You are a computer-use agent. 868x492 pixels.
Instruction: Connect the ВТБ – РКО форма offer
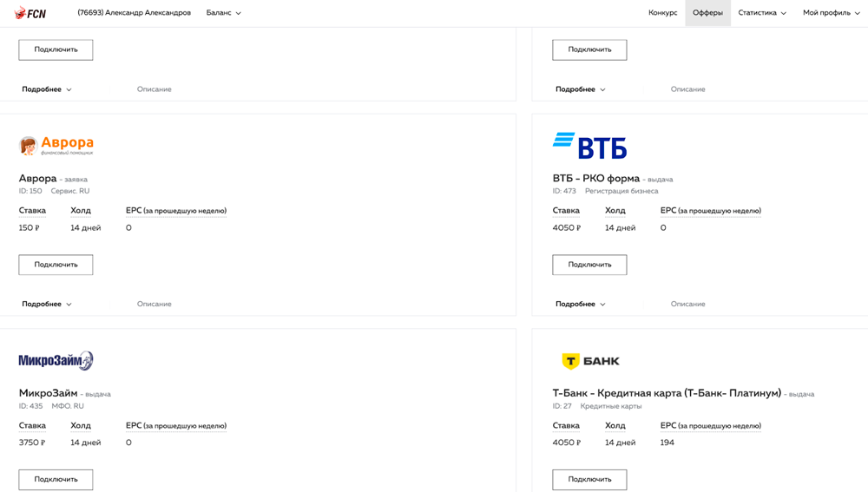tap(589, 265)
